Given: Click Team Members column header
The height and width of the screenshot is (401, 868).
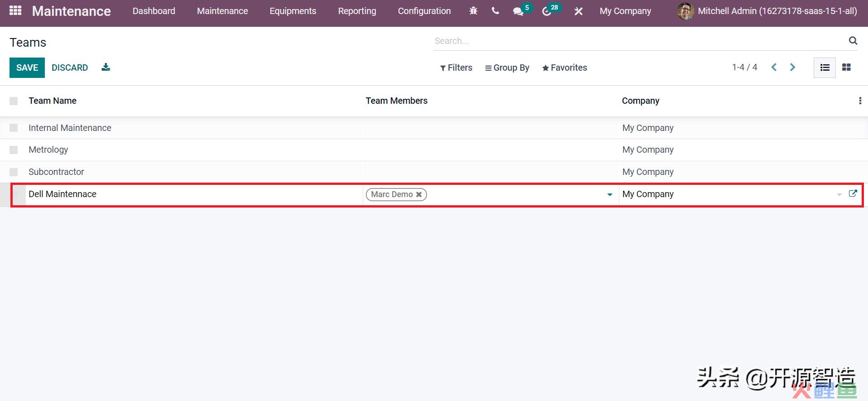Looking at the screenshot, I should click(397, 101).
